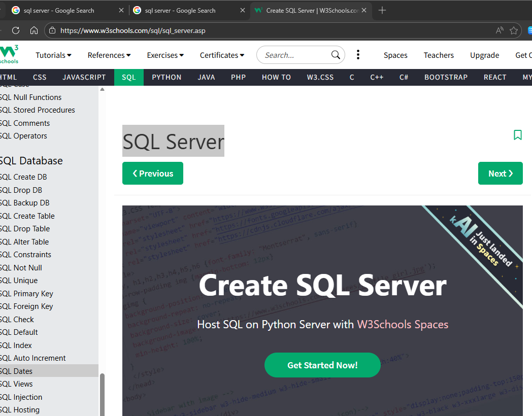
Task: Open the SQL Create Table sidebar link
Action: pyautogui.click(x=27, y=216)
